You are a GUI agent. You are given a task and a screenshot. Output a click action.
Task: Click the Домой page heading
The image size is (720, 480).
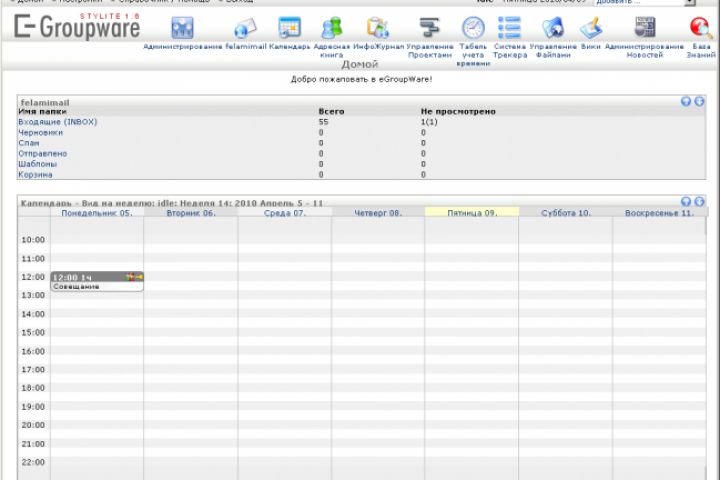360,64
